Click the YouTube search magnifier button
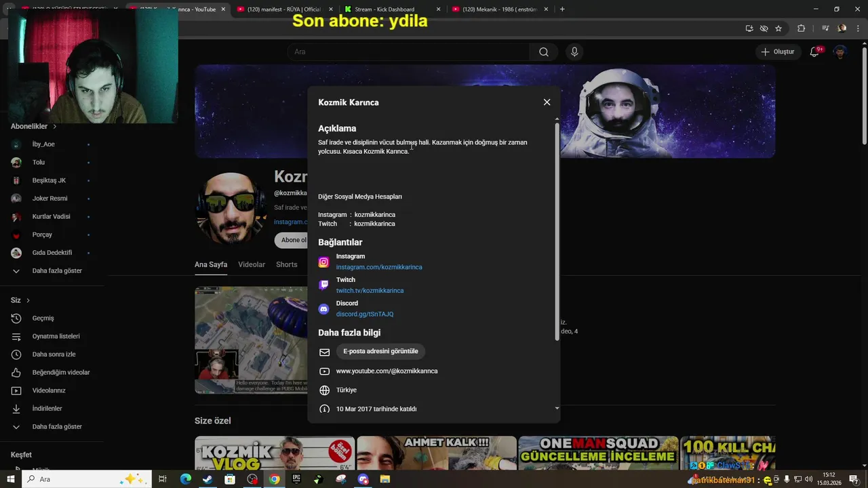 [544, 52]
